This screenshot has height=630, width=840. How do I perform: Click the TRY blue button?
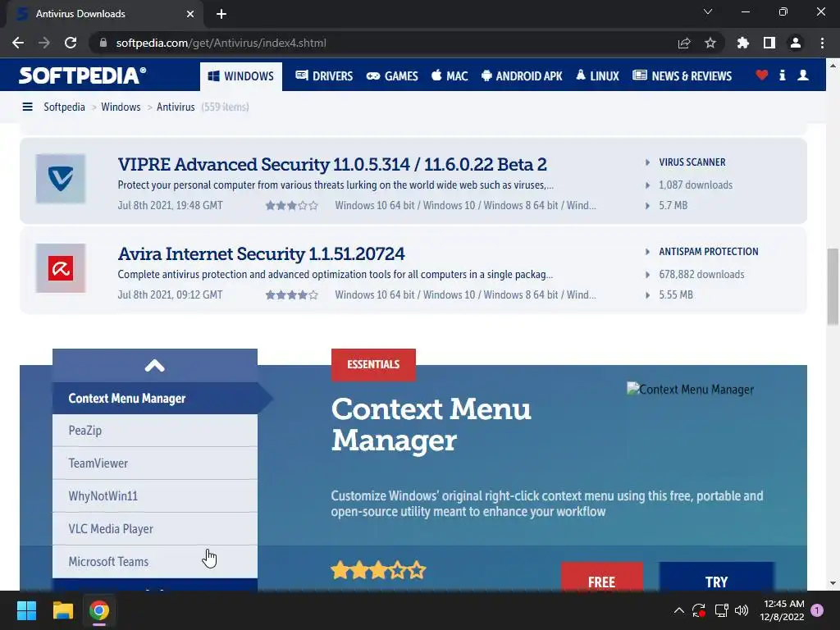[716, 577]
